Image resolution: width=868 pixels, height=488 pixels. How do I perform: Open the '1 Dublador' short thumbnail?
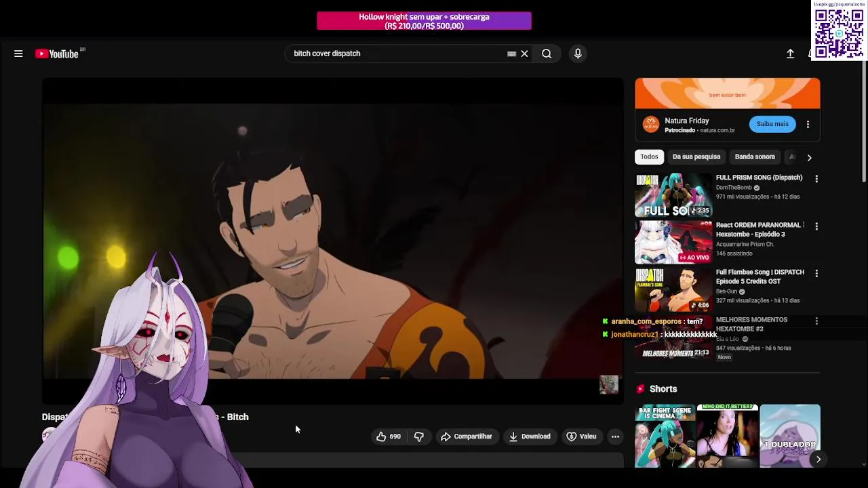790,436
